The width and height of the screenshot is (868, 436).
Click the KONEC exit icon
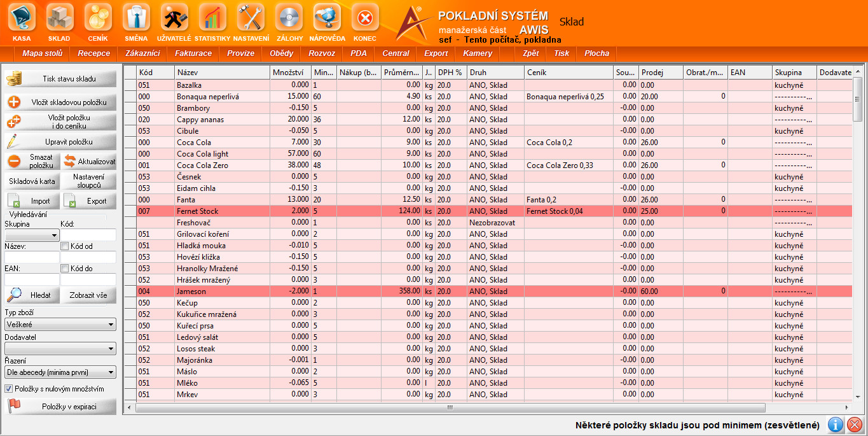[x=365, y=17]
